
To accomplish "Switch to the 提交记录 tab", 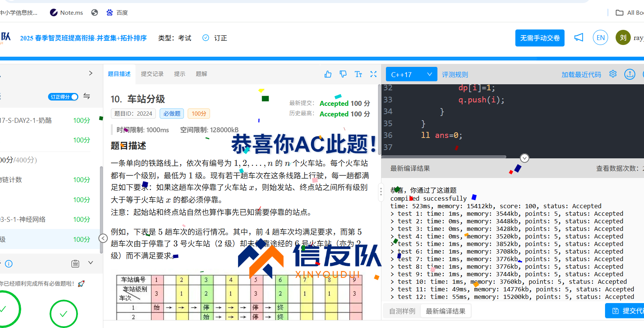I will point(152,74).
